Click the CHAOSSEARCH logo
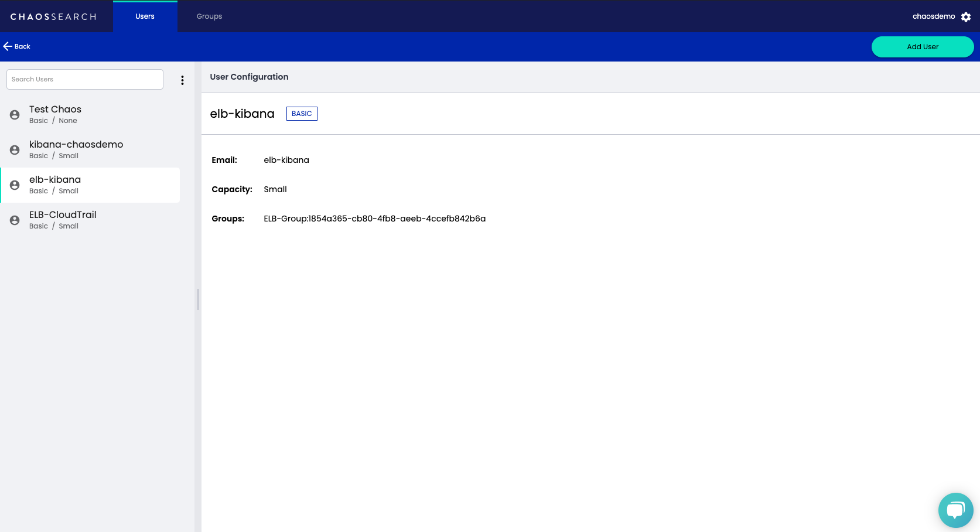The width and height of the screenshot is (980, 532). tap(53, 16)
